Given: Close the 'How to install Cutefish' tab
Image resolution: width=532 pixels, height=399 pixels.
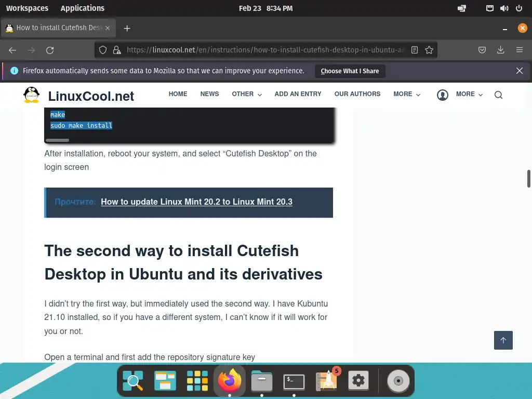Looking at the screenshot, I should [108, 28].
